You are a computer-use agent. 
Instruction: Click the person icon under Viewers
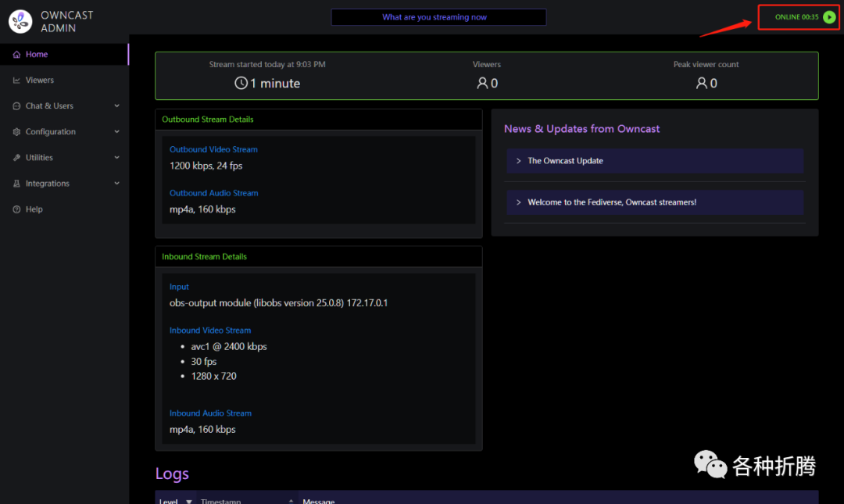(x=482, y=83)
